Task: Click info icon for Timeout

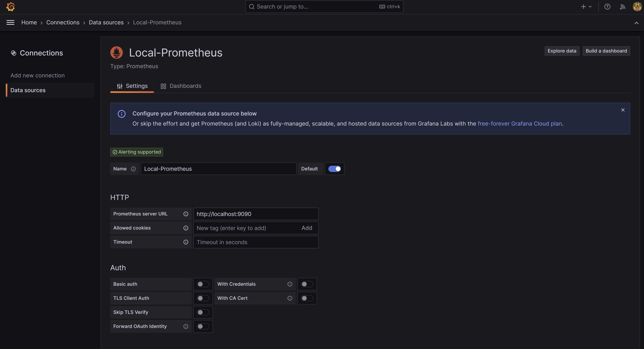Action: (186, 242)
